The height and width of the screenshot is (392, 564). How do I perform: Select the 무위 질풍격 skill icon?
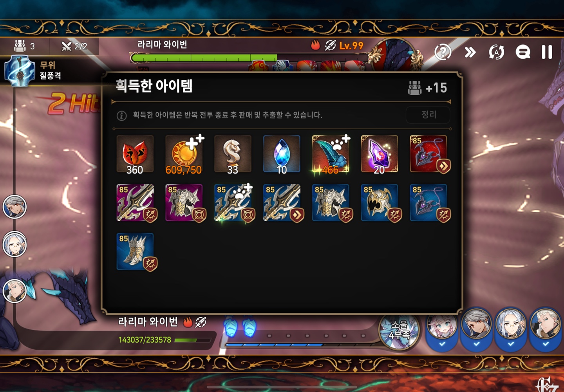coord(19,71)
